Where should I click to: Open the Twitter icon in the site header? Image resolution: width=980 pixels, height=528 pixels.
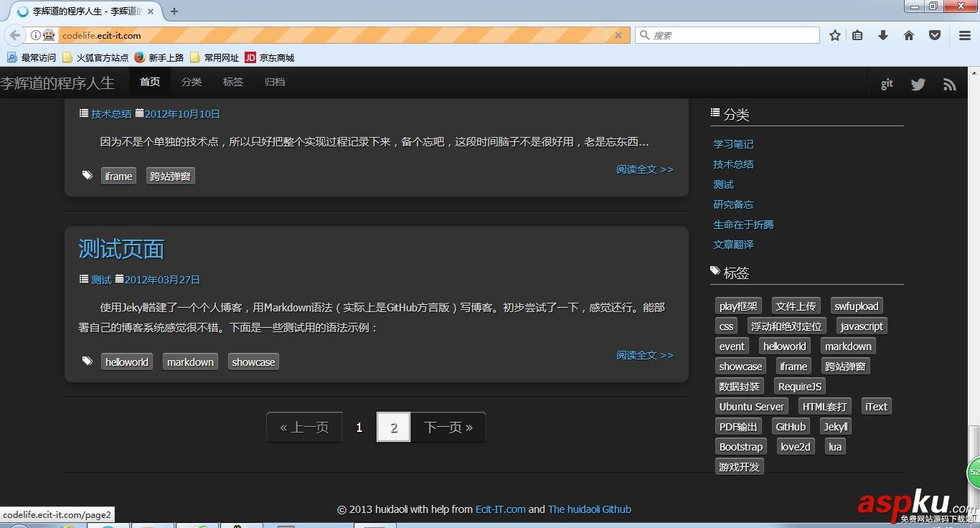pyautogui.click(x=918, y=83)
